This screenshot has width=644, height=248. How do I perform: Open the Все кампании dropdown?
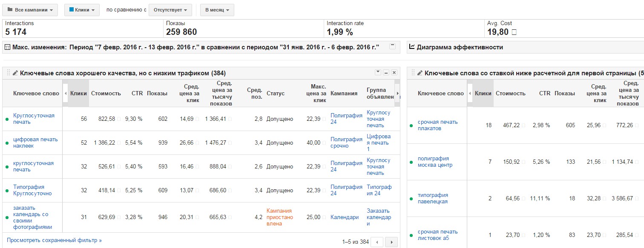[30, 10]
